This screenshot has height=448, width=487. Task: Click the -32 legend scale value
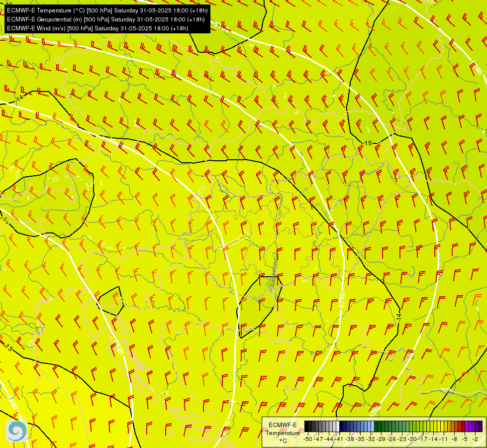tap(371, 440)
